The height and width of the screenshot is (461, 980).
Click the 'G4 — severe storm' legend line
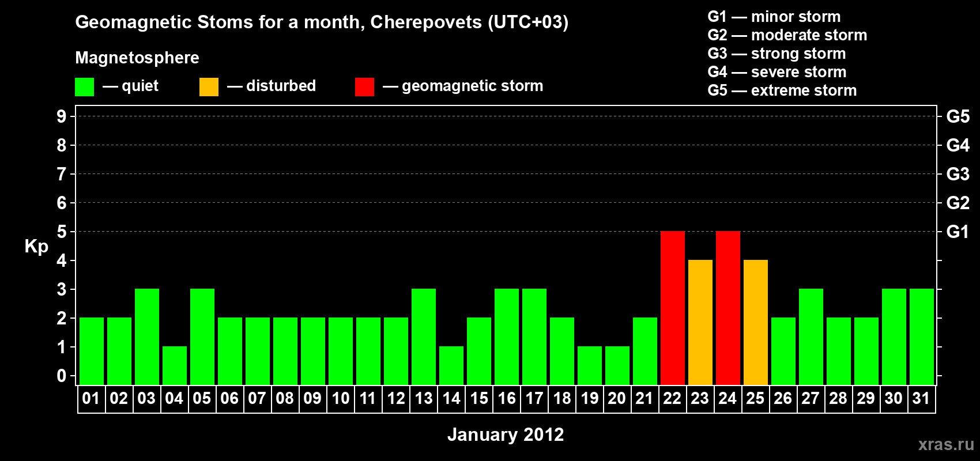[777, 72]
